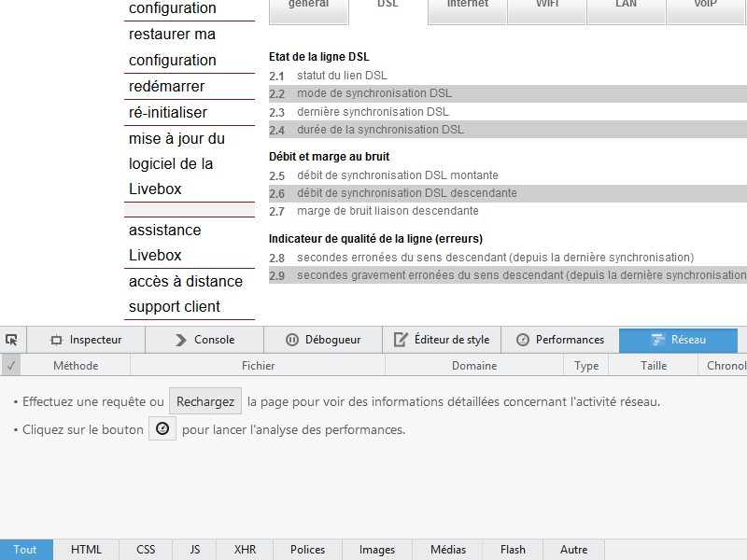Click the Rechargez button
The height and width of the screenshot is (560, 747).
tap(205, 402)
